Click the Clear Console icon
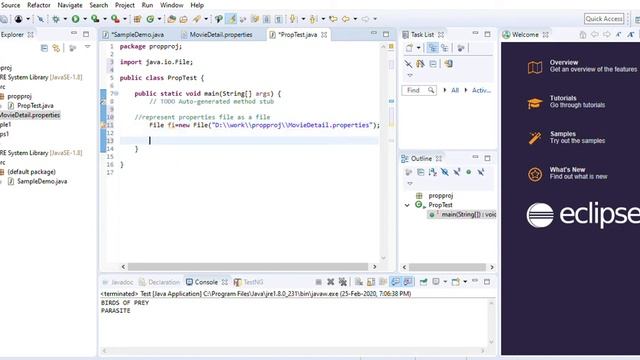Viewport: 640px width, 360px height. pos(359,282)
